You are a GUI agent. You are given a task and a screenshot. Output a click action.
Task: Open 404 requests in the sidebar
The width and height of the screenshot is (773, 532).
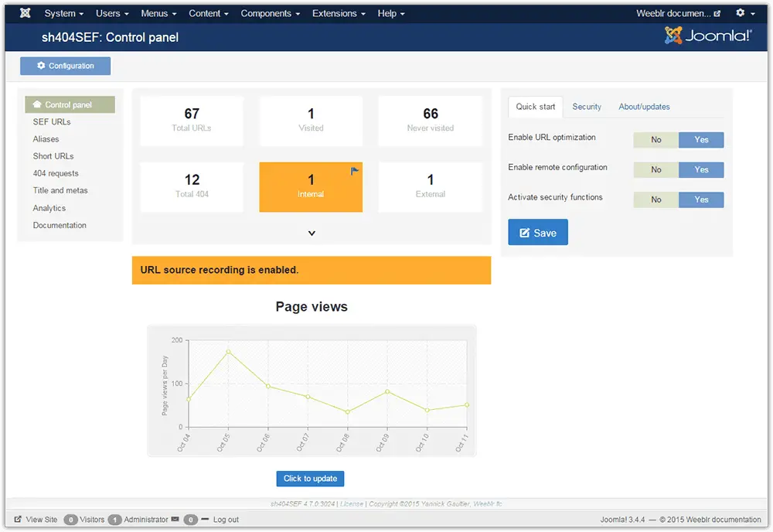coord(56,173)
